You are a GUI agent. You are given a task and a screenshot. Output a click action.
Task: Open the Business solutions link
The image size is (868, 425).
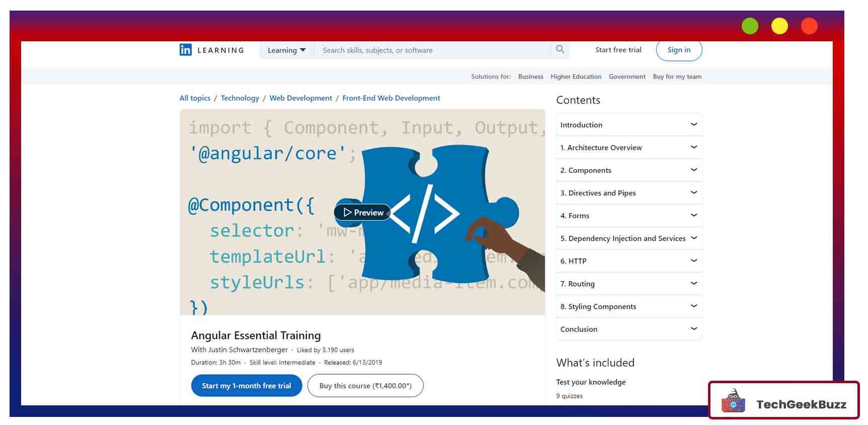point(530,77)
